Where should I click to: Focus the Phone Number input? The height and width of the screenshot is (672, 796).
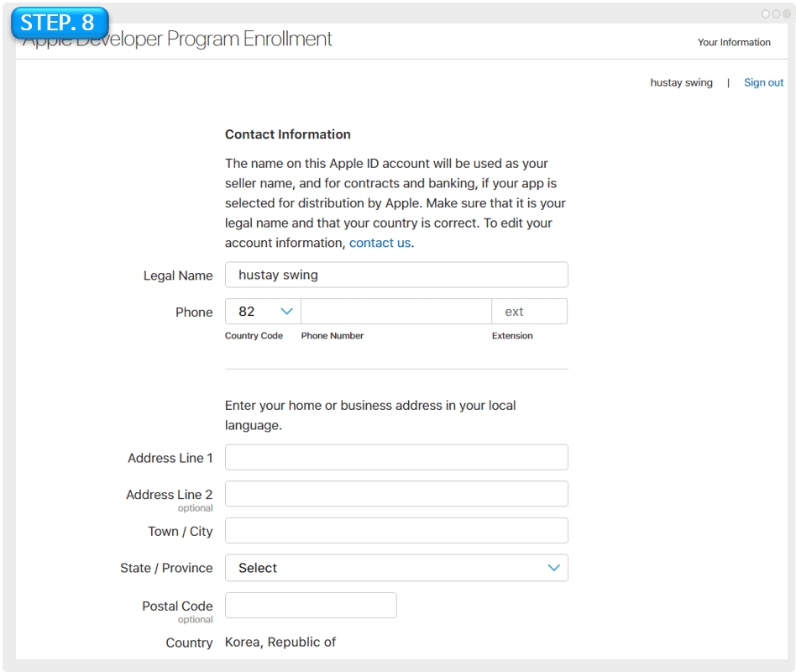395,312
